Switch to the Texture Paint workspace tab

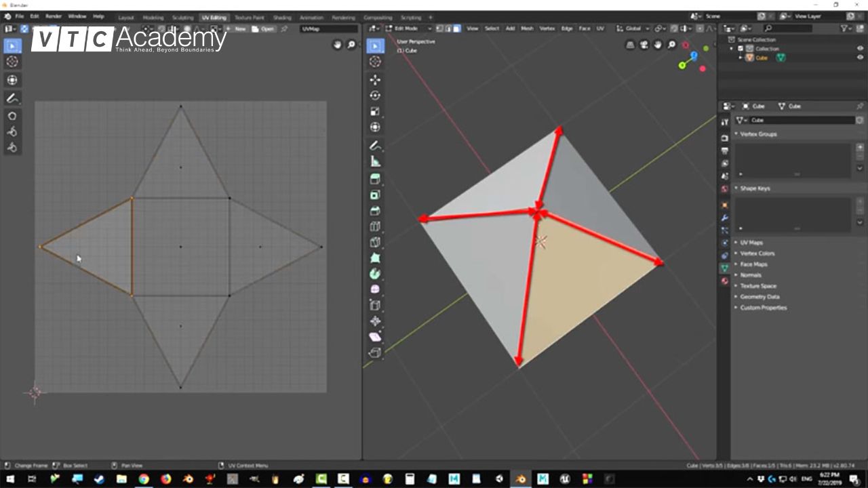coord(249,18)
